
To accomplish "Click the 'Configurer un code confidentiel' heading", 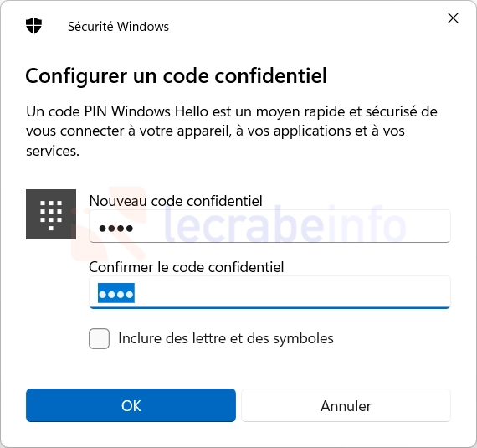I will coord(176,75).
